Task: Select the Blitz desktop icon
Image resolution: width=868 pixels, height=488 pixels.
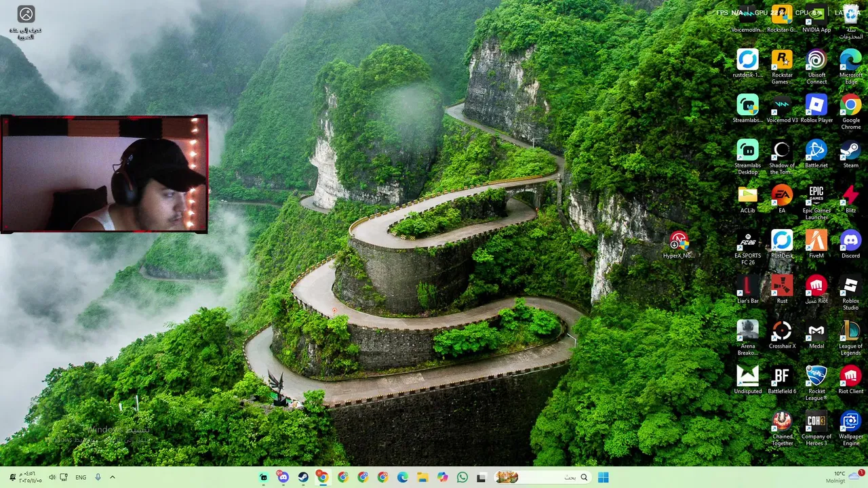Action: [851, 199]
